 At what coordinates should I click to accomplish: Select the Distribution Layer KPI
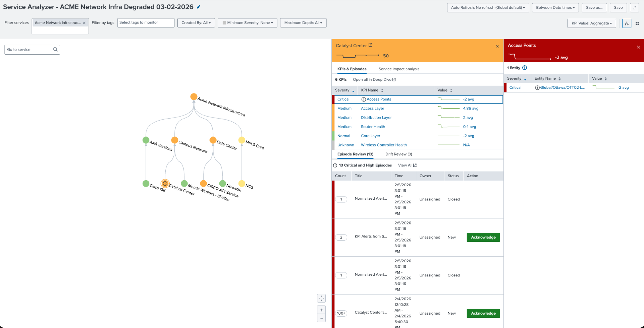point(376,118)
